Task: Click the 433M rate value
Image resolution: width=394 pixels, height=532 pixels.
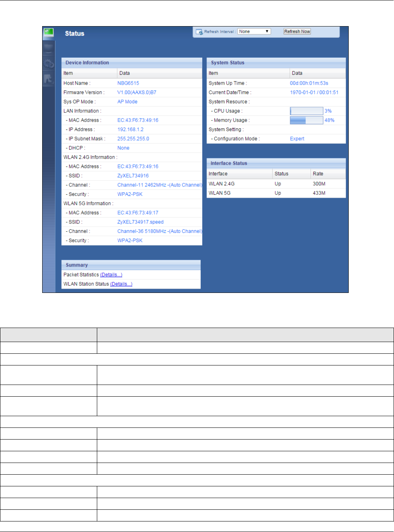Action: (319, 193)
